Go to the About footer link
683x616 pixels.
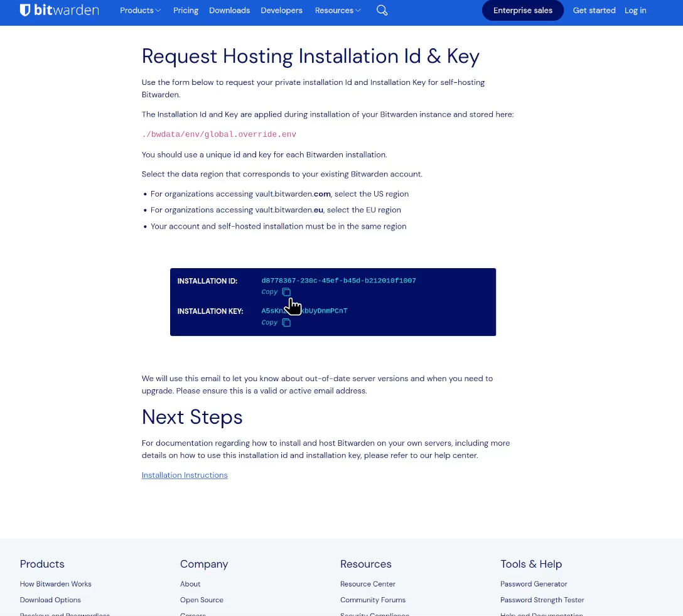click(190, 584)
